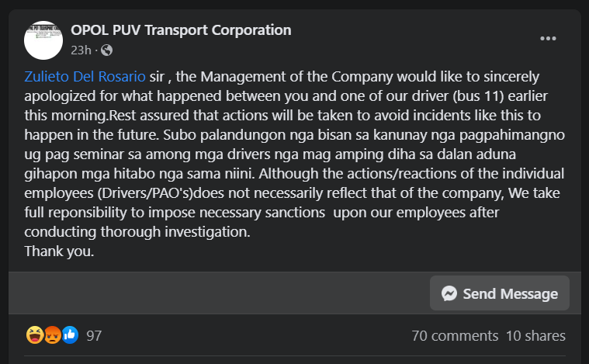
Task: Click the post's apology paragraph text
Action: [x=295, y=154]
